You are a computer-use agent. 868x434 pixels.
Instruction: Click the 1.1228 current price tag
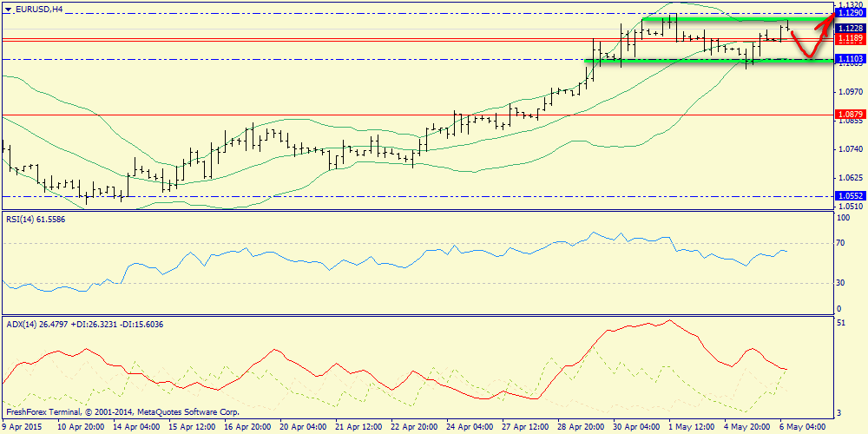click(x=850, y=28)
